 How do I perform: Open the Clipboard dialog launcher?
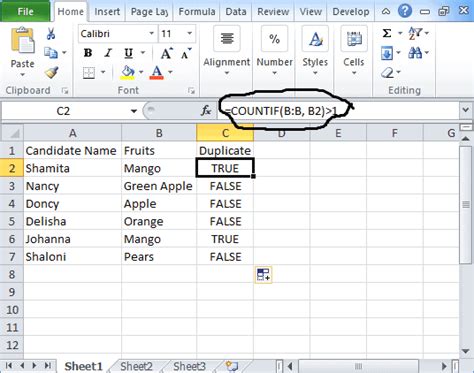pyautogui.click(x=65, y=90)
